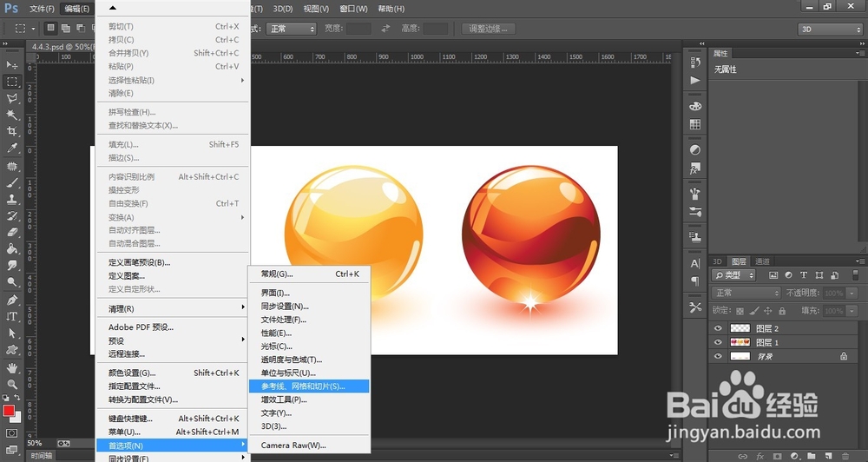Click the 调整边缘... button

click(x=488, y=29)
